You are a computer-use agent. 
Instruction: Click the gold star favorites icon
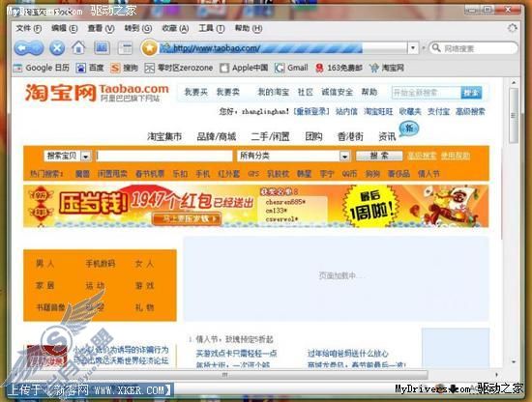[149, 48]
